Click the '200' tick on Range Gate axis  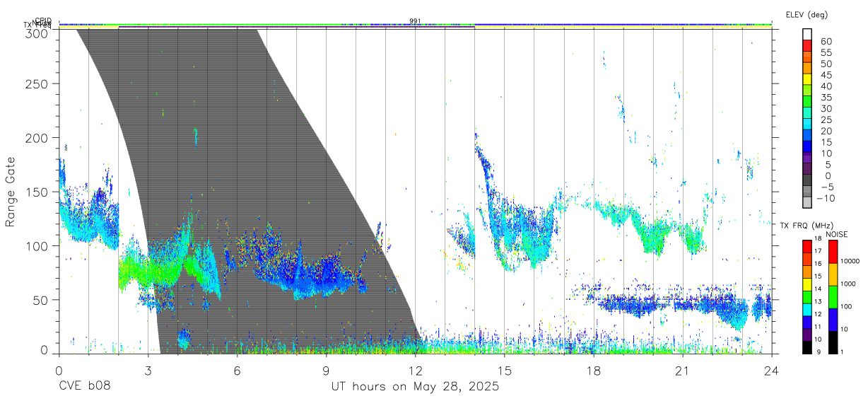click(37, 138)
